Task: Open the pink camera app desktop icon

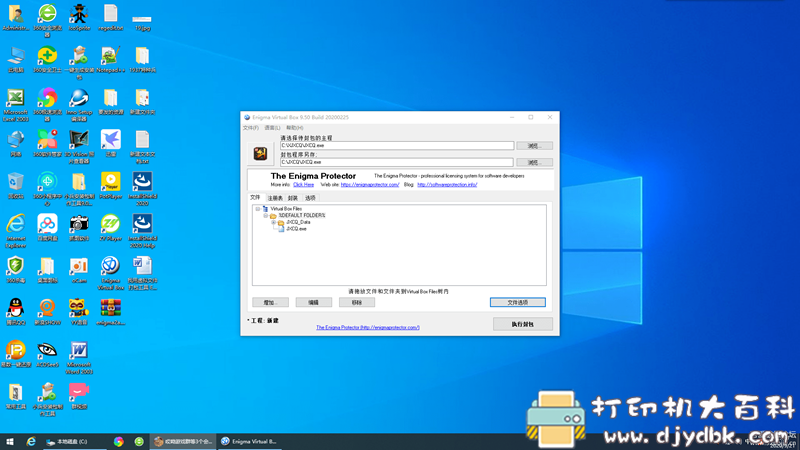Action: tap(79, 396)
